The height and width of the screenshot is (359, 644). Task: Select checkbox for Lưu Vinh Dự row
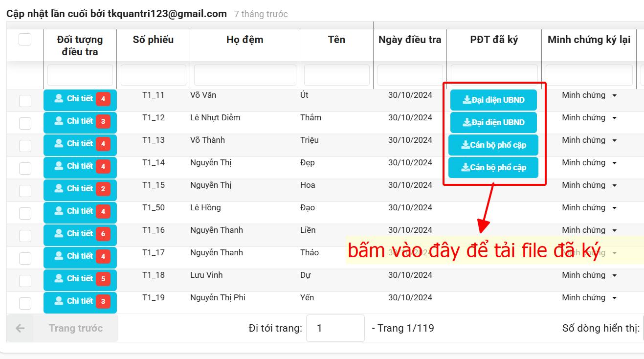coord(25,281)
